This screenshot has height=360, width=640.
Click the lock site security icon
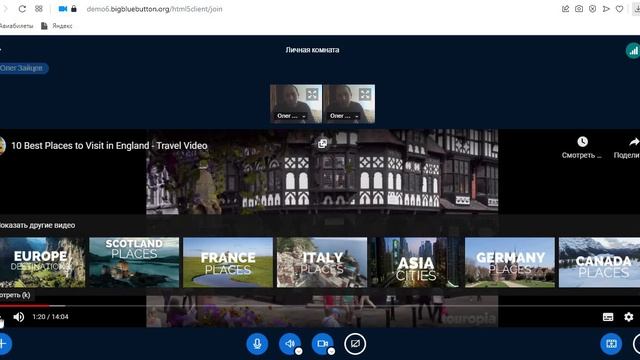(74, 9)
